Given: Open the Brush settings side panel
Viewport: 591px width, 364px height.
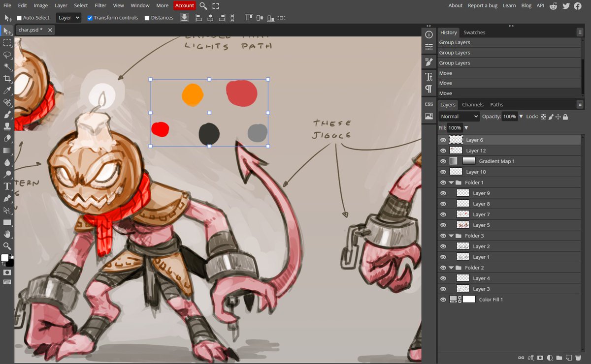Looking at the screenshot, I should (429, 62).
